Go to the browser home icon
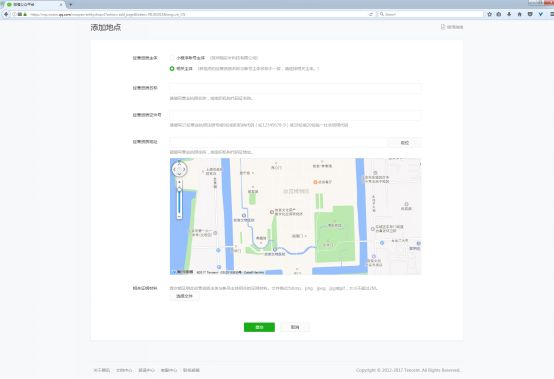Screen dimensions: 554x379 519,14
